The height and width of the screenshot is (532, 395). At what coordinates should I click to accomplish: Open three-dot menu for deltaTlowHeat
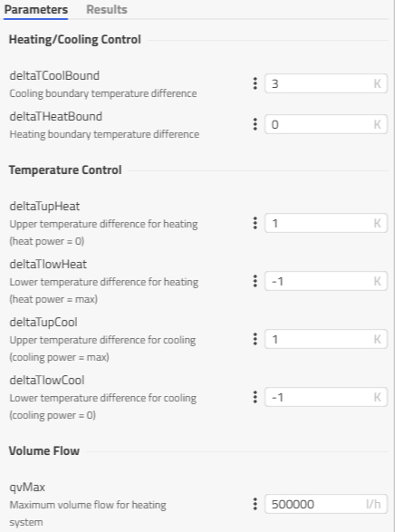click(x=255, y=281)
